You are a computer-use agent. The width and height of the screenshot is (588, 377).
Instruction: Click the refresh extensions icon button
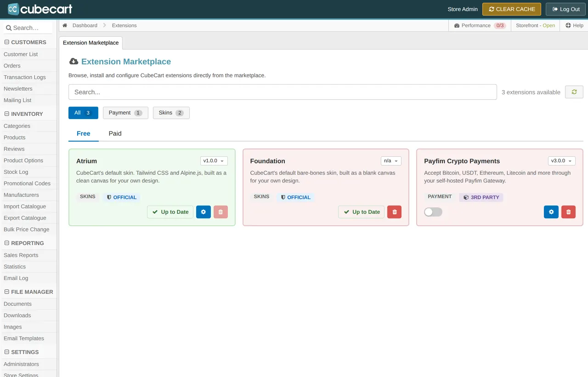pos(574,92)
